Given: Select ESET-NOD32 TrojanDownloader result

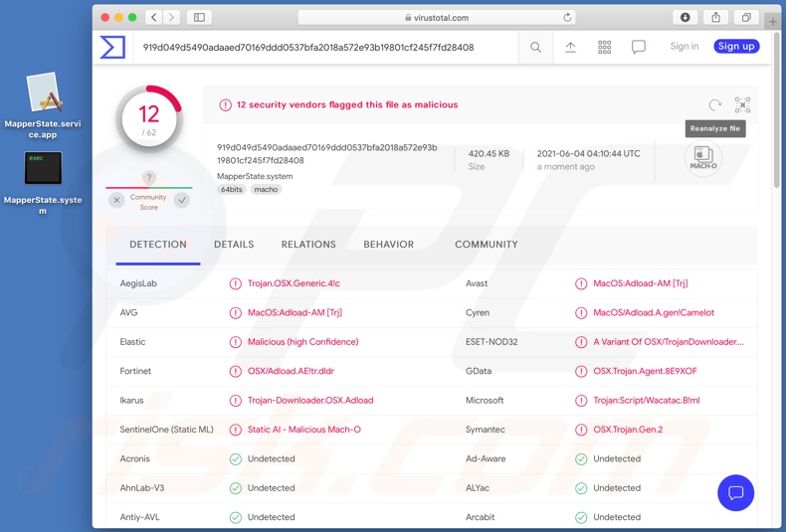Looking at the screenshot, I should (669, 342).
